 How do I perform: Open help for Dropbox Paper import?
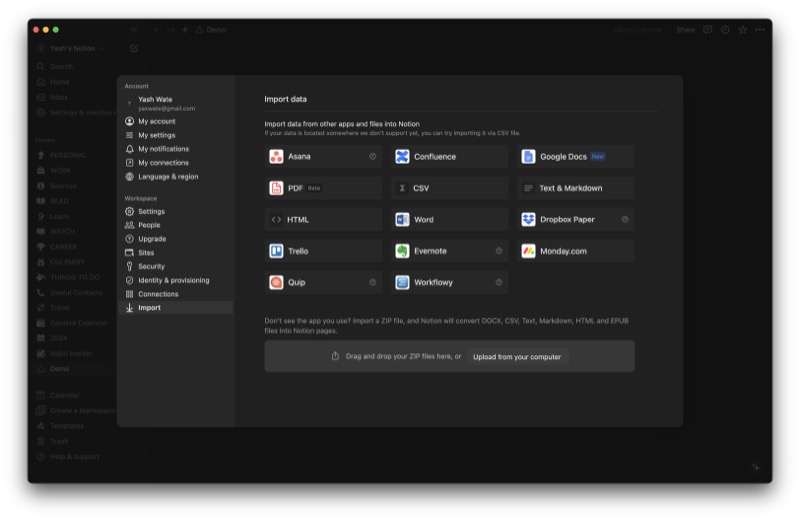point(625,219)
